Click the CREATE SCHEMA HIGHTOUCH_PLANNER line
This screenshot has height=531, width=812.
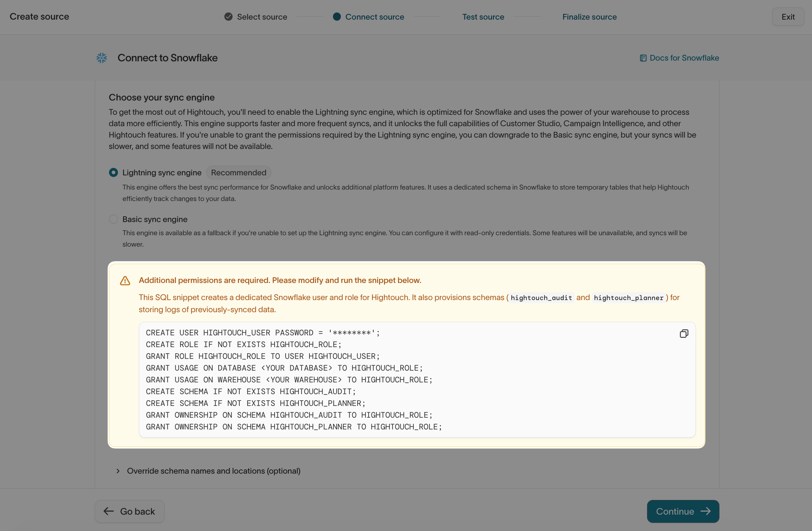coord(256,403)
